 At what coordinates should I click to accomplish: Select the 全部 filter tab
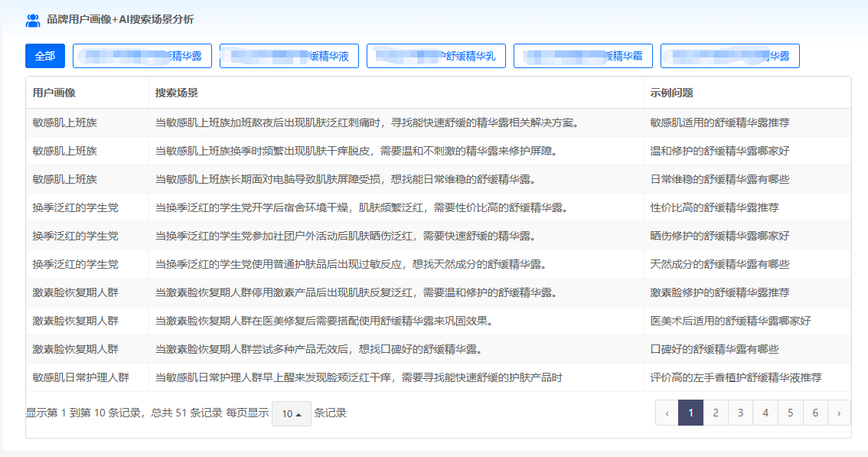point(45,56)
